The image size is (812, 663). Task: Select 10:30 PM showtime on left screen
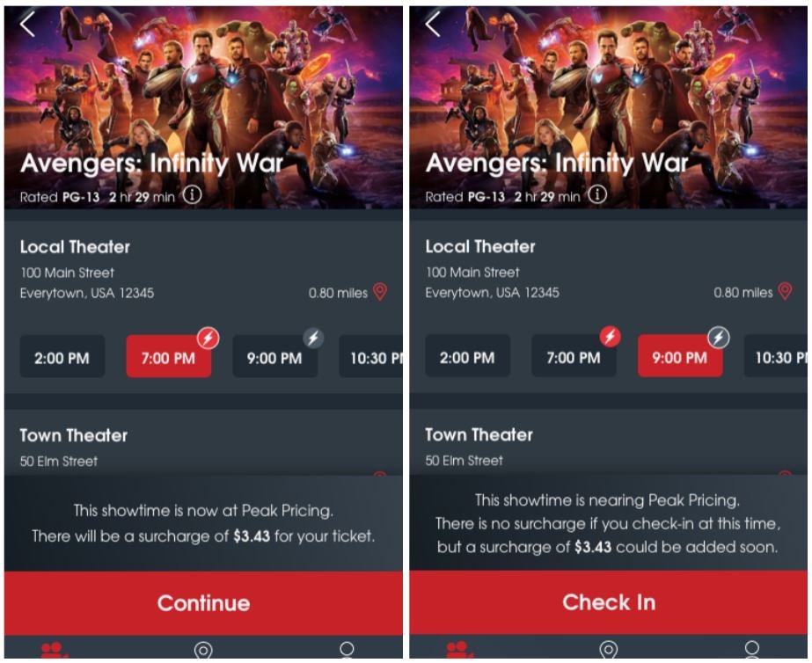point(370,357)
